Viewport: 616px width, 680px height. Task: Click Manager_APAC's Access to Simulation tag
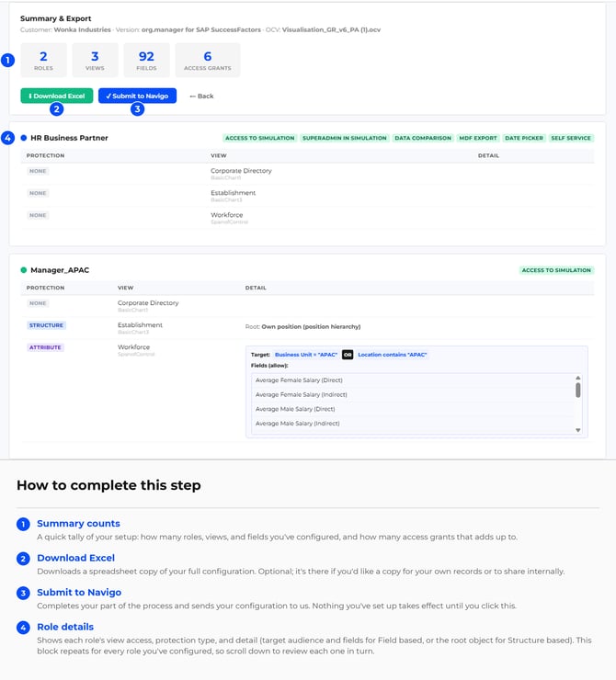coord(556,270)
